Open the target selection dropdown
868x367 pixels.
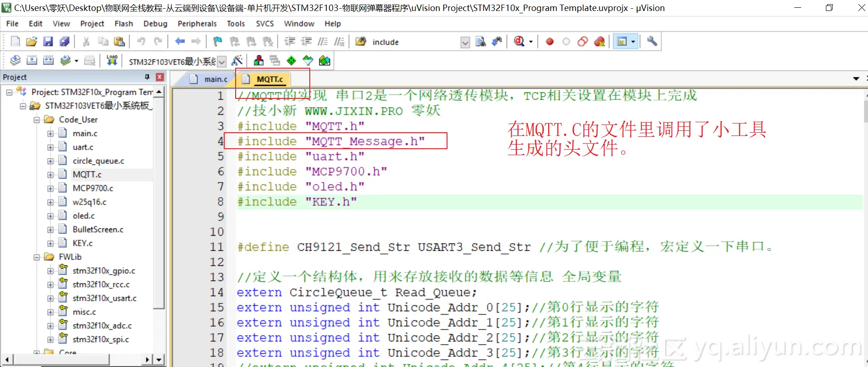point(222,61)
